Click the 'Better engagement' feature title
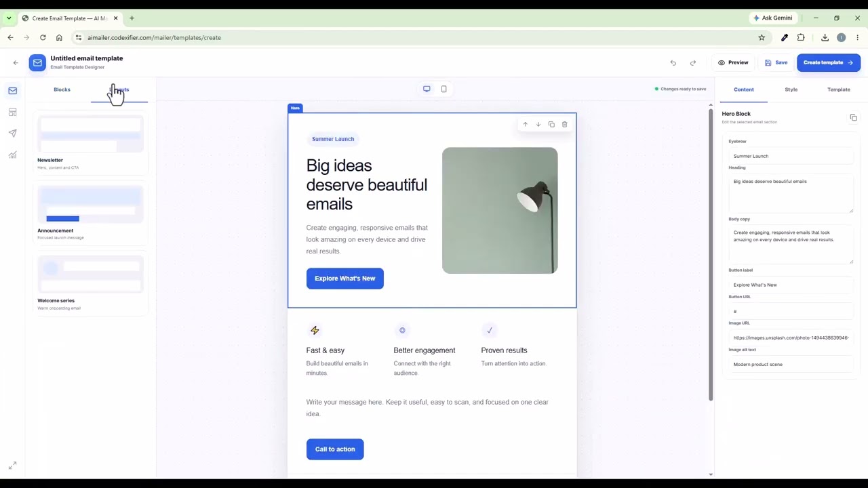The width and height of the screenshot is (868, 488). [425, 350]
